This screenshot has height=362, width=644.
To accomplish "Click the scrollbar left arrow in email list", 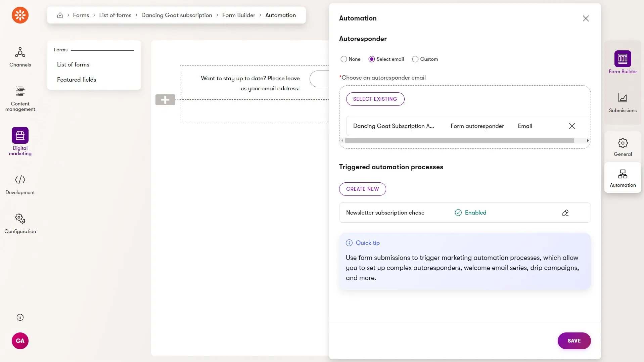I will (x=342, y=141).
